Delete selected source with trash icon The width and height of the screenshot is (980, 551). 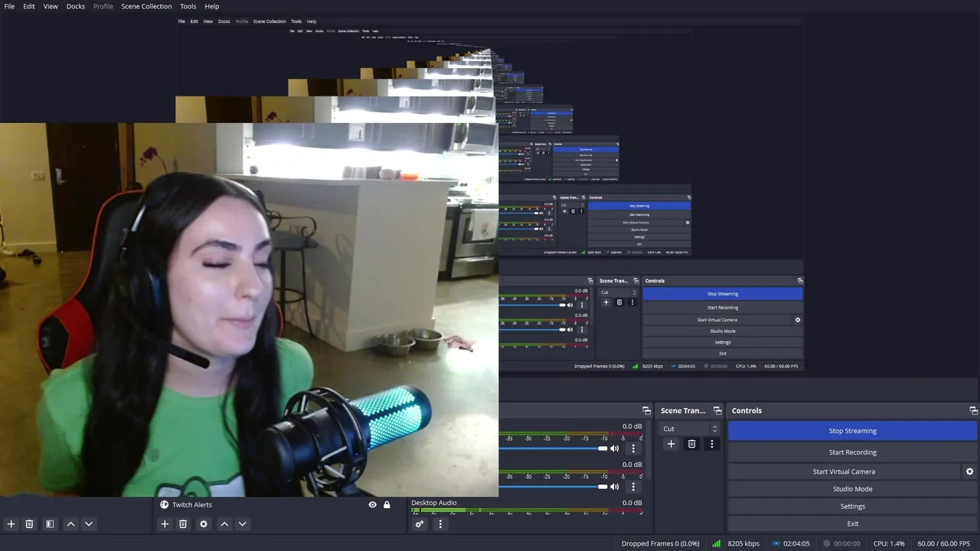point(183,524)
